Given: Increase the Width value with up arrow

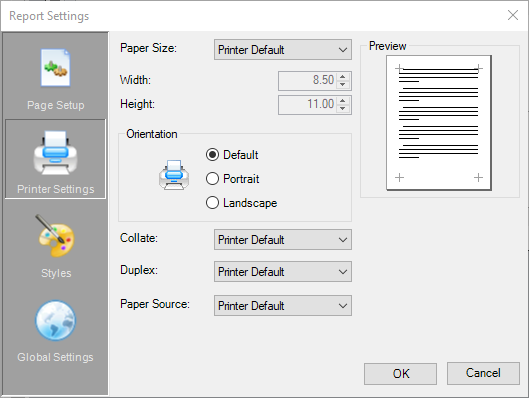Looking at the screenshot, I should click(x=343, y=77).
